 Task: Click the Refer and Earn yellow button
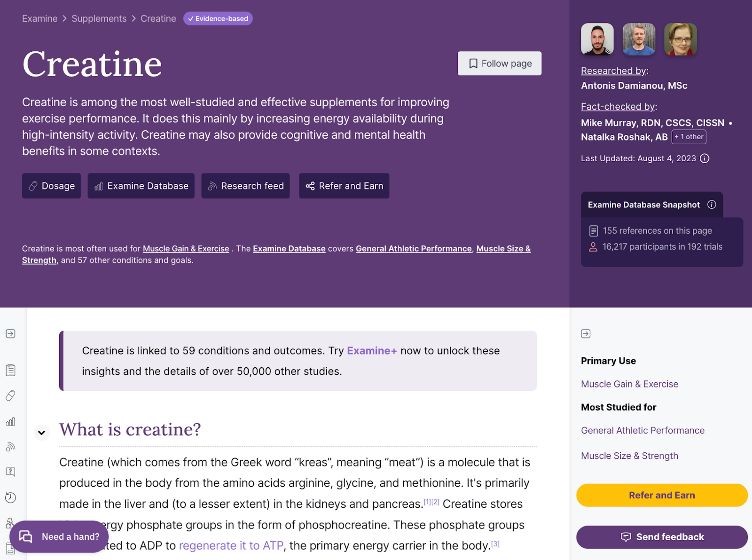(x=661, y=495)
